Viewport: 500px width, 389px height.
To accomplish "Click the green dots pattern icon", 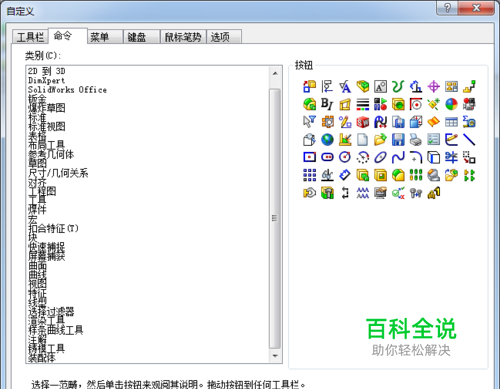I will click(416, 175).
